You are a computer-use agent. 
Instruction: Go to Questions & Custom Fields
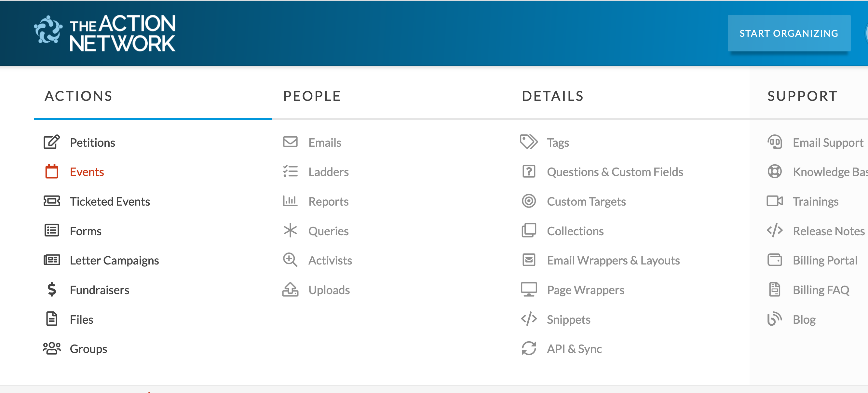tap(615, 172)
